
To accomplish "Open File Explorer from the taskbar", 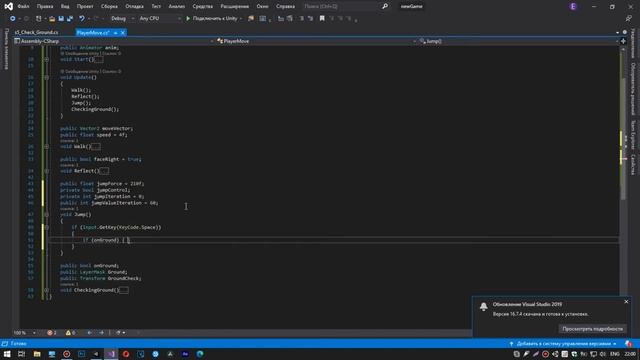I will pos(37,354).
